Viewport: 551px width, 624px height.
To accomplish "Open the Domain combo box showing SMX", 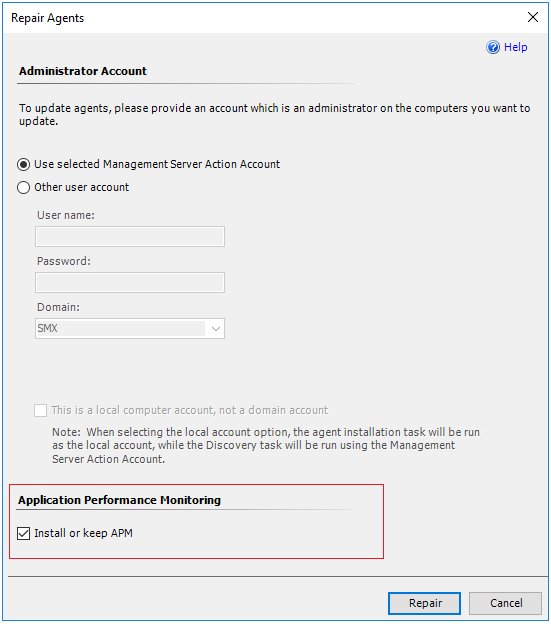I will [x=130, y=328].
